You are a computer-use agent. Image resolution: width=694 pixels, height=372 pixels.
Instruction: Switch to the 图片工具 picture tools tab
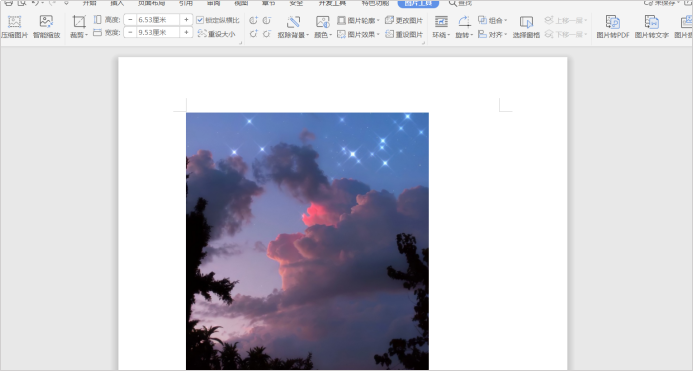point(418,4)
